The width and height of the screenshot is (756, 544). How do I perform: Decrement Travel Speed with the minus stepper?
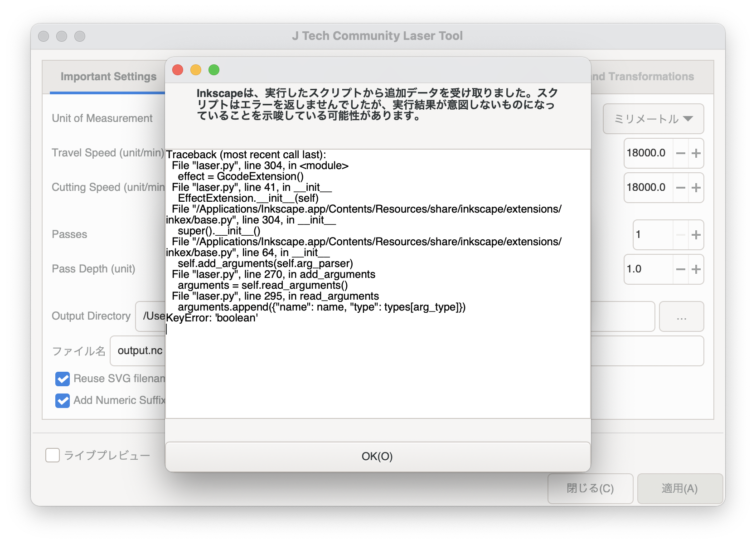(x=680, y=153)
